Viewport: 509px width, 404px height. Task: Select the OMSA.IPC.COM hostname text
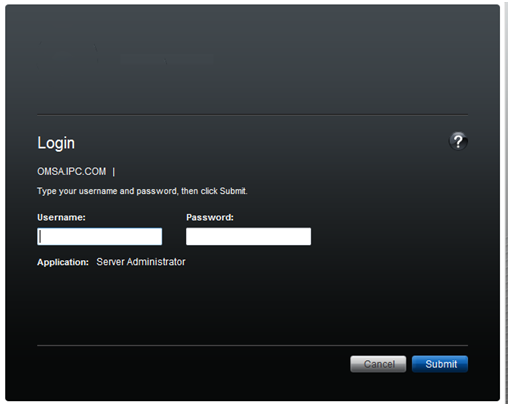tap(71, 171)
